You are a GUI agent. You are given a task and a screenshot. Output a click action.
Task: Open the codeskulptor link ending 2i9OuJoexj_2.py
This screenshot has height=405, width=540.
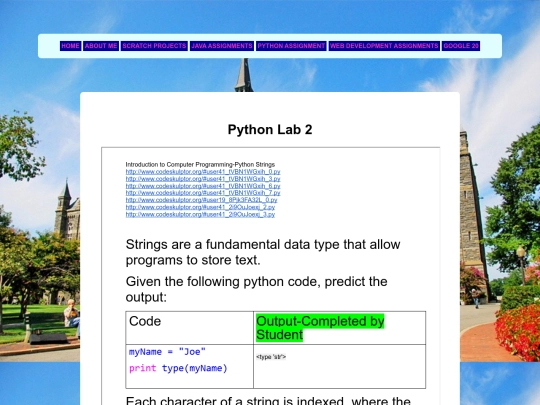click(200, 207)
